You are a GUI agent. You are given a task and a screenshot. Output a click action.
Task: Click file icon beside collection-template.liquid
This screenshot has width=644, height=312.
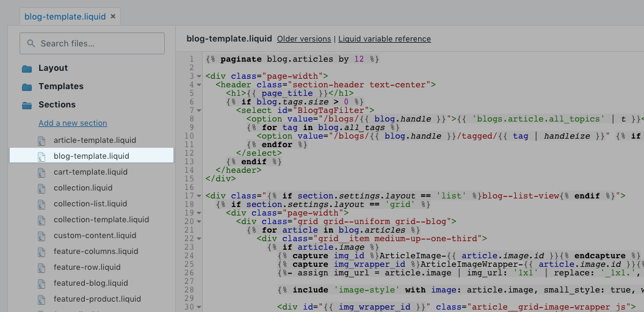pyautogui.click(x=41, y=220)
